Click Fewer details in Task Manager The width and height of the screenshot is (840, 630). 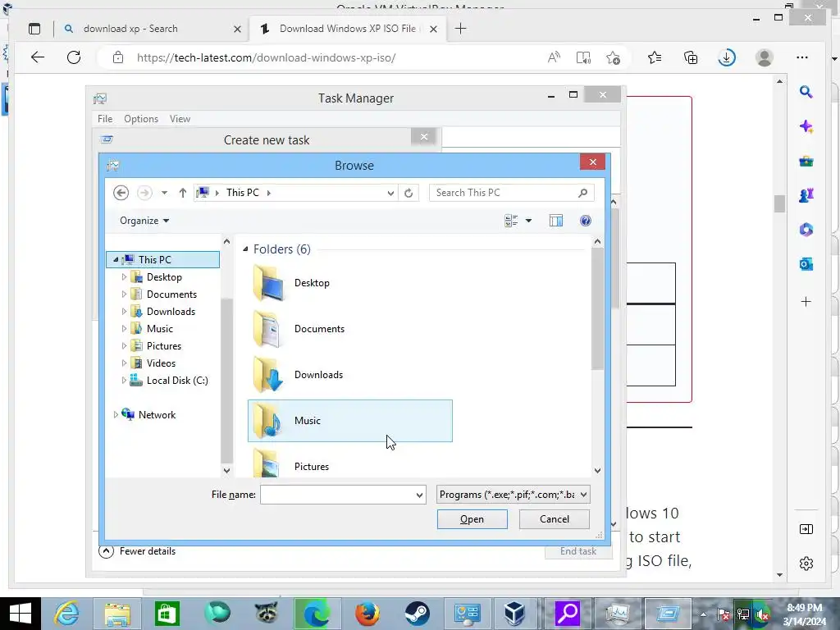[137, 551]
